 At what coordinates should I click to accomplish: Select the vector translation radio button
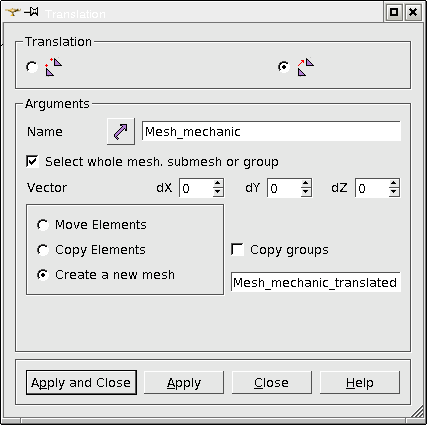coord(284,67)
